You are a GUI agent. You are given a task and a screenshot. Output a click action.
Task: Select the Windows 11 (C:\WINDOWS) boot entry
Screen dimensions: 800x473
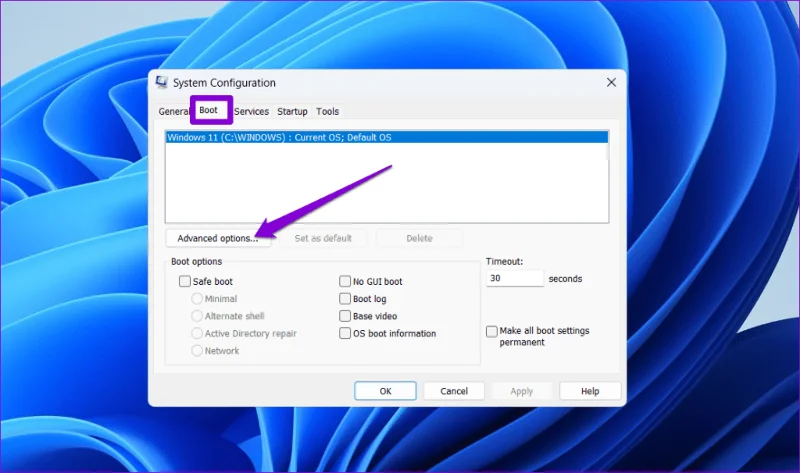pos(387,137)
